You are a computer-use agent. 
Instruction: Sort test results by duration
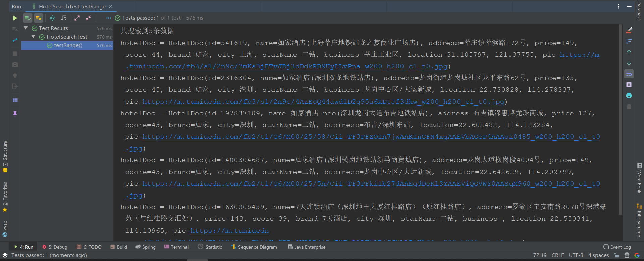click(63, 18)
